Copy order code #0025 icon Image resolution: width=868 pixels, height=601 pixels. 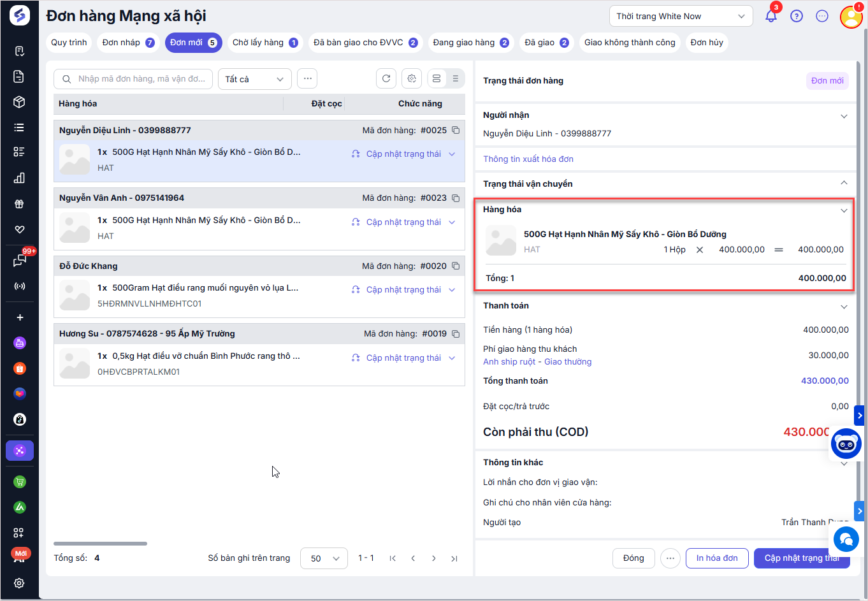tap(456, 130)
